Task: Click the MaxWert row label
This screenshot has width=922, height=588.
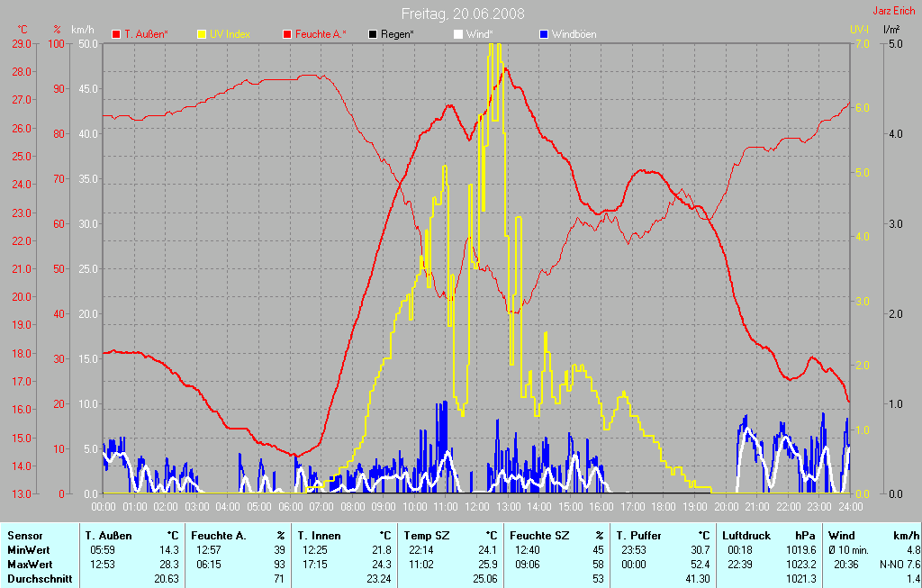Action: (28, 564)
